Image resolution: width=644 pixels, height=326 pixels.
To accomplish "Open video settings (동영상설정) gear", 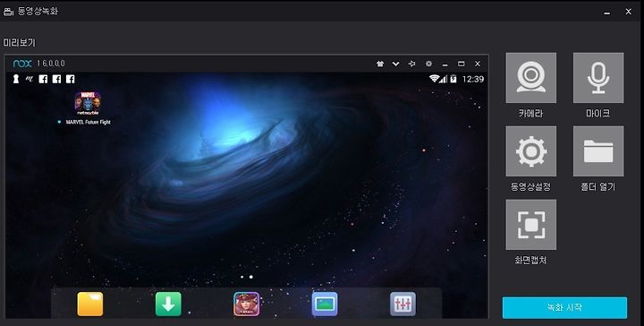I will coord(530,151).
